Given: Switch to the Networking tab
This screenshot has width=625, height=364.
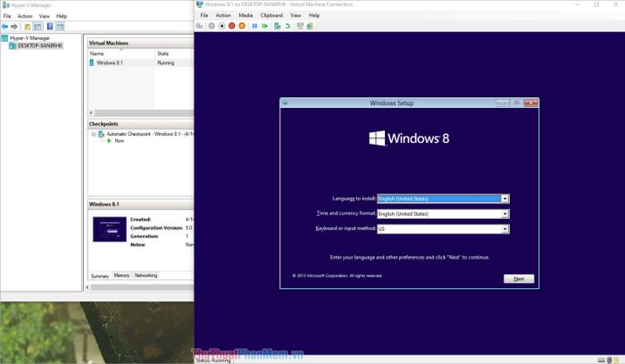Looking at the screenshot, I should (x=146, y=275).
